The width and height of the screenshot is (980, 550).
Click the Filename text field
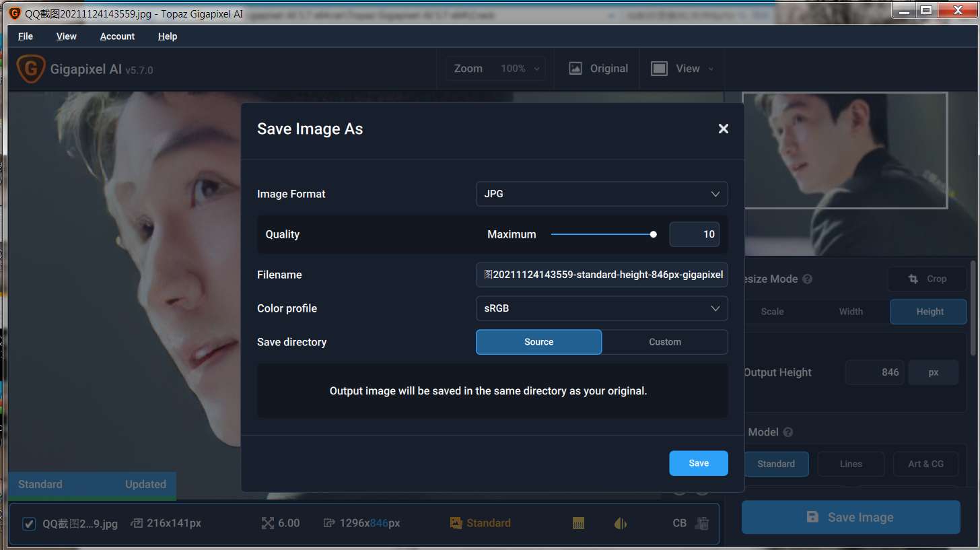coord(602,275)
